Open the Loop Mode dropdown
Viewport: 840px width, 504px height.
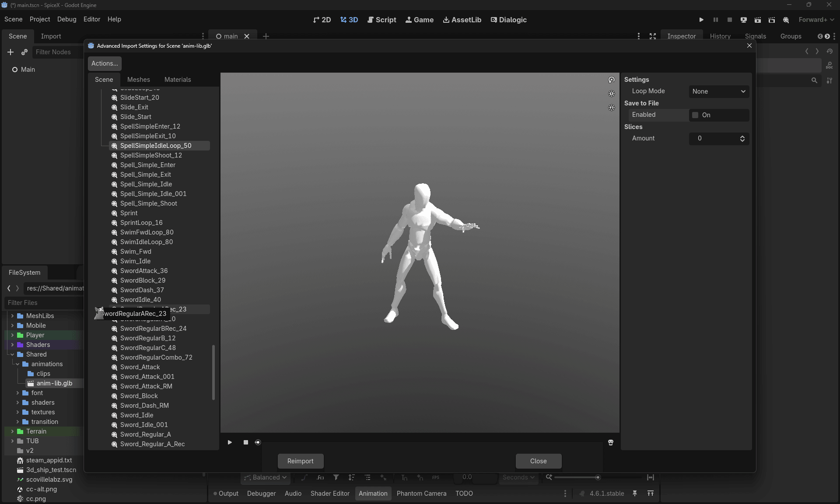pyautogui.click(x=719, y=91)
